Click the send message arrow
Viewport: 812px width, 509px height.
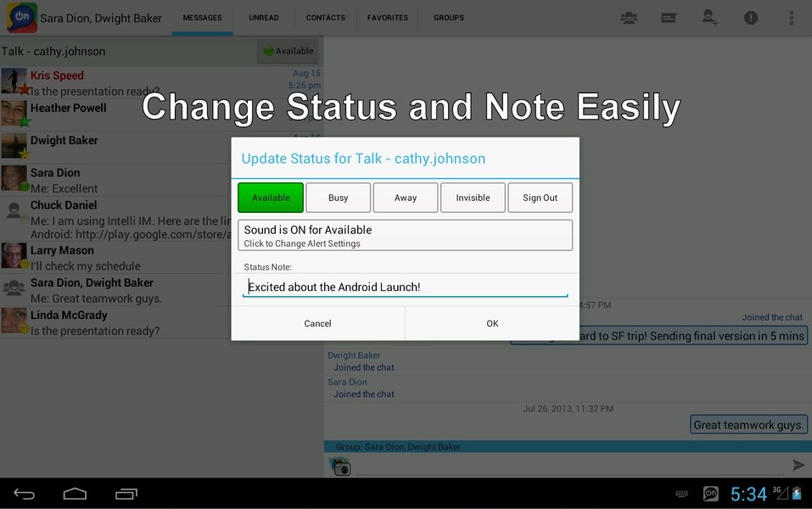click(798, 465)
